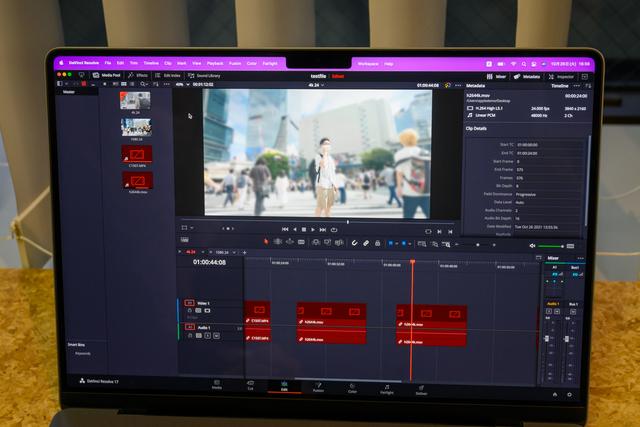Open the Fusion menu in menu bar
This screenshot has width=640, height=427.
tap(235, 63)
